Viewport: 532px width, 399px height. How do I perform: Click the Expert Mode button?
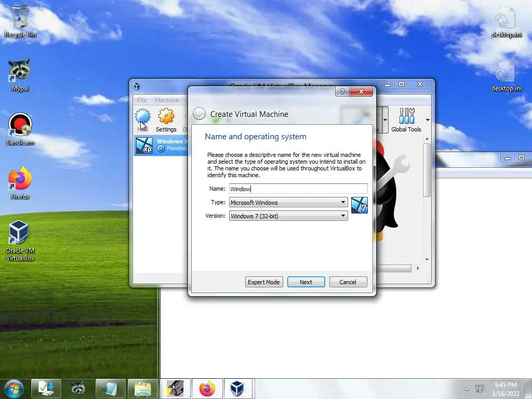[264, 282]
